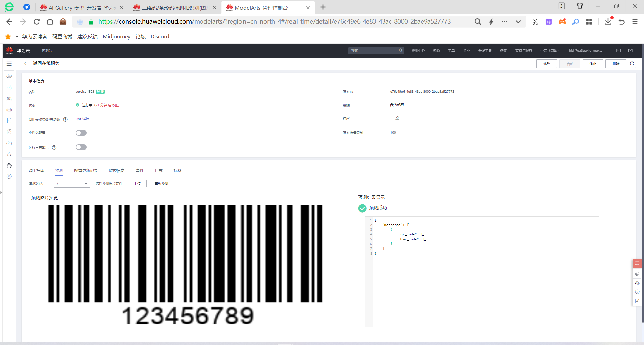Click the page vertical scrollbar
Image resolution: width=644 pixels, height=345 pixels.
coord(642,183)
